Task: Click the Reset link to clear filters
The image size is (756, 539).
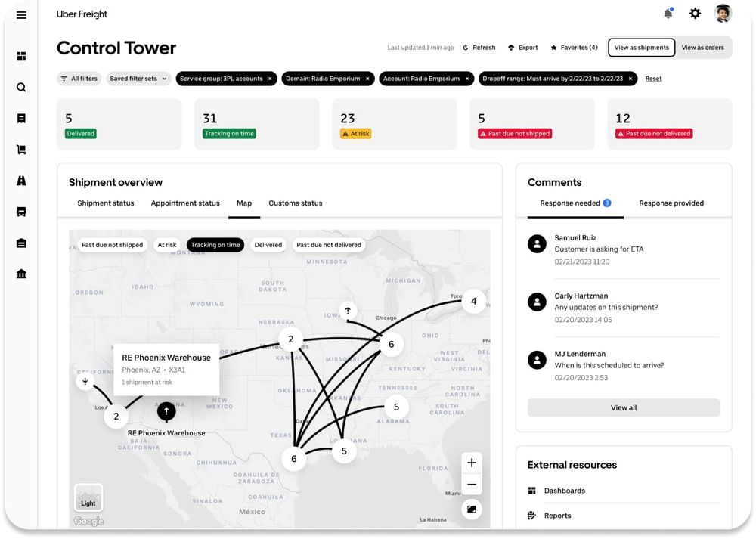Action: coord(653,78)
